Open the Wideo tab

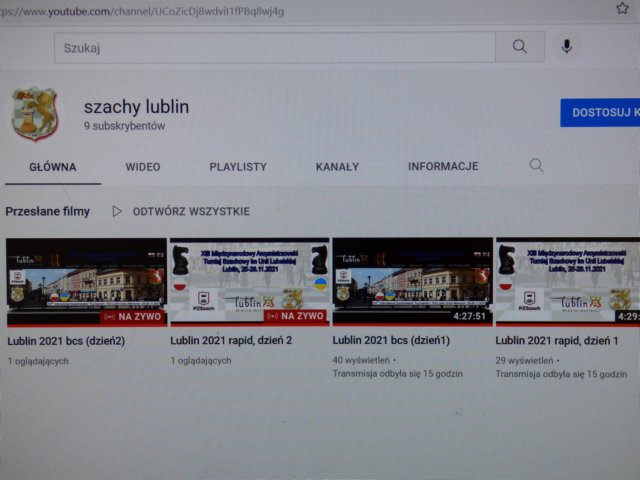click(x=143, y=167)
